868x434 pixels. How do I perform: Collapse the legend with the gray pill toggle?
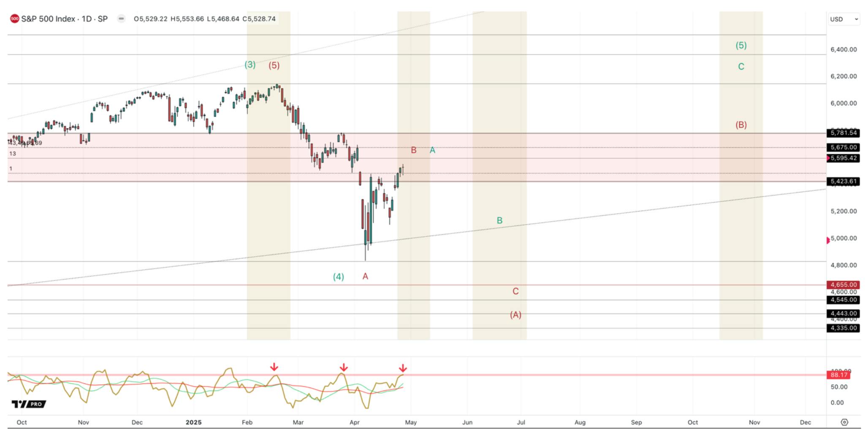[121, 19]
